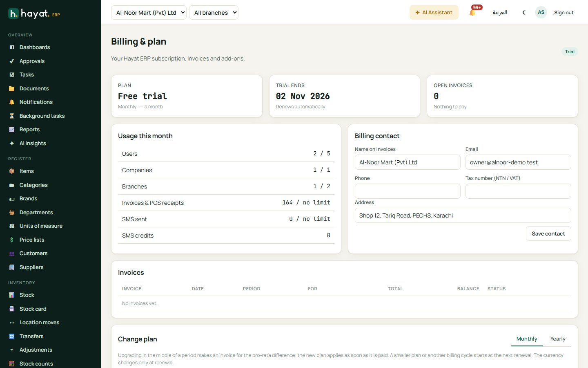This screenshot has height=368, width=588.
Task: Click the Brands tag icon
Action: [x=12, y=199]
